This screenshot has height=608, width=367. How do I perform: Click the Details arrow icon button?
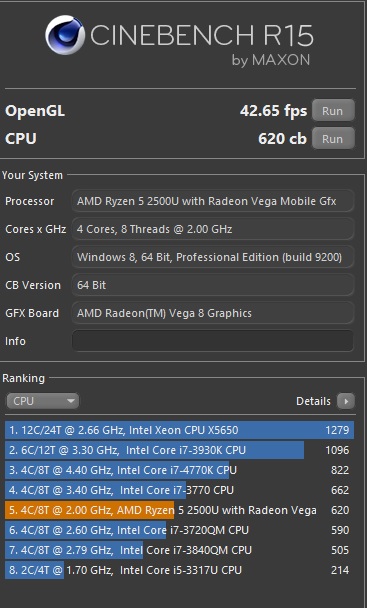point(346,401)
